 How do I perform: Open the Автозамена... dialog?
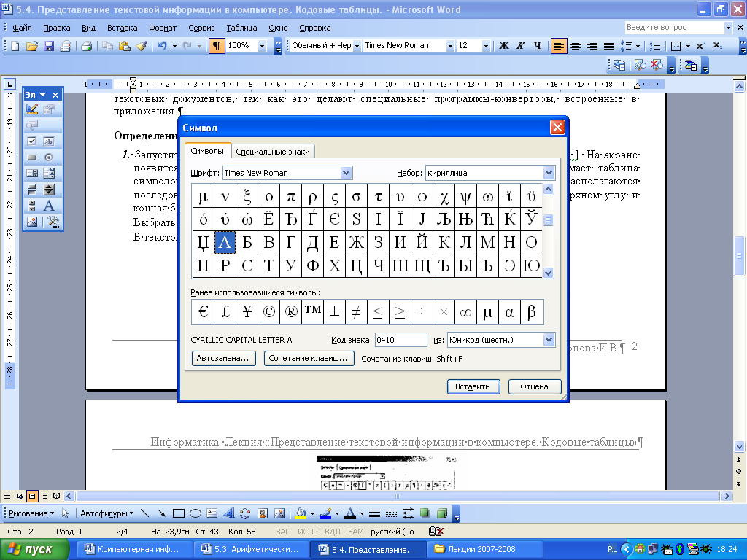(223, 358)
